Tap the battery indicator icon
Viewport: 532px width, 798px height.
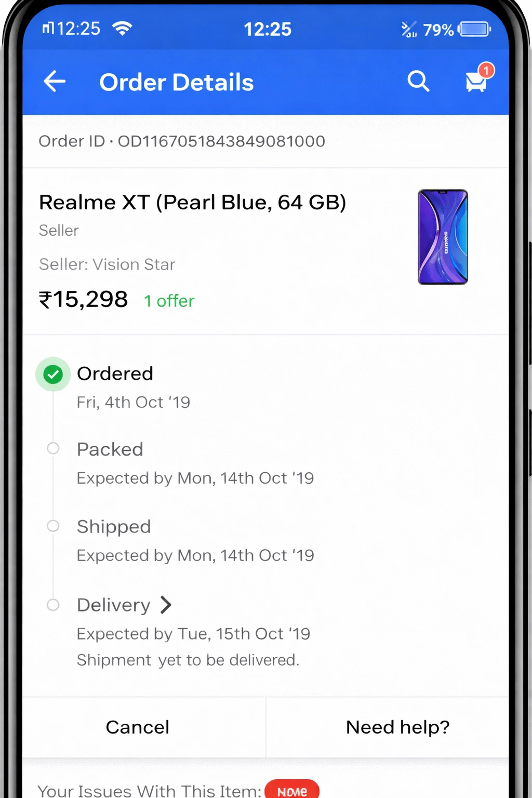click(474, 29)
